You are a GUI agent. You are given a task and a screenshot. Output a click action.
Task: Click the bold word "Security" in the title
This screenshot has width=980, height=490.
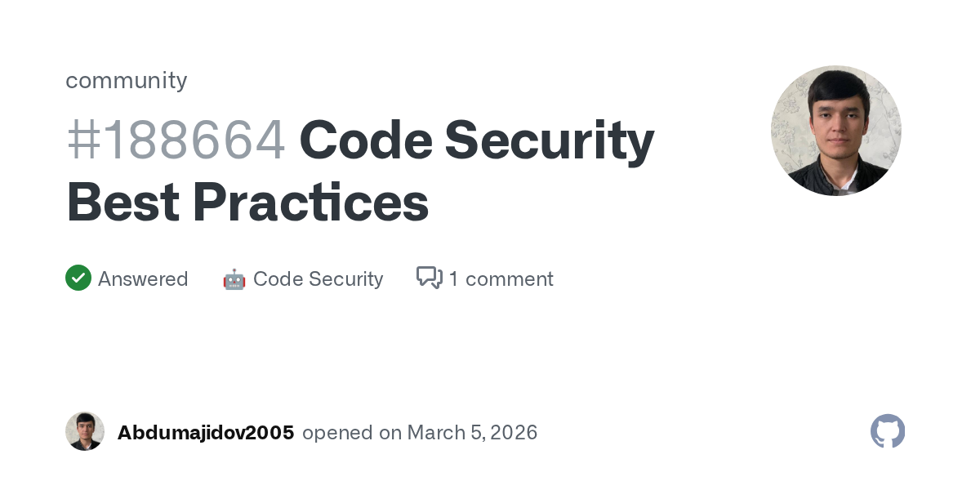coord(549,140)
